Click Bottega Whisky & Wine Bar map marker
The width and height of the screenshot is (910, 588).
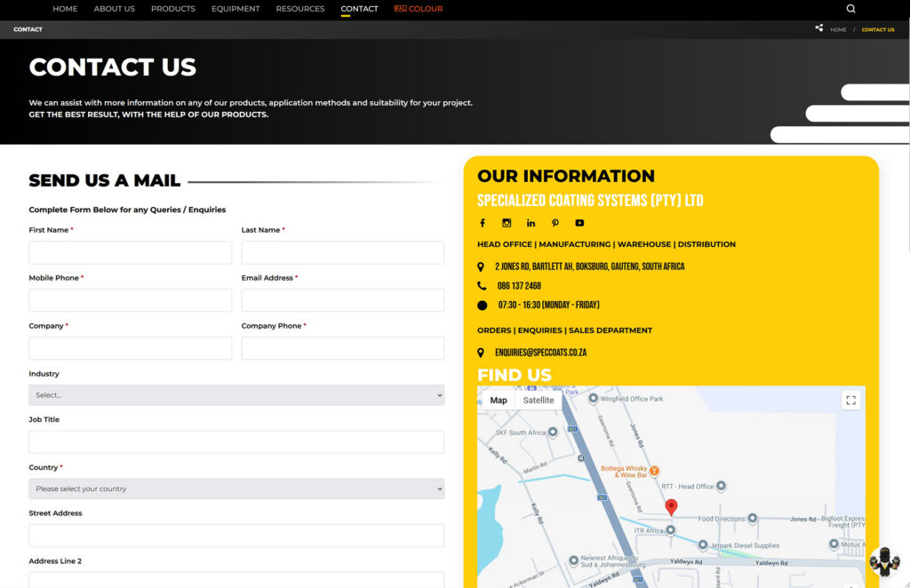tap(654, 471)
